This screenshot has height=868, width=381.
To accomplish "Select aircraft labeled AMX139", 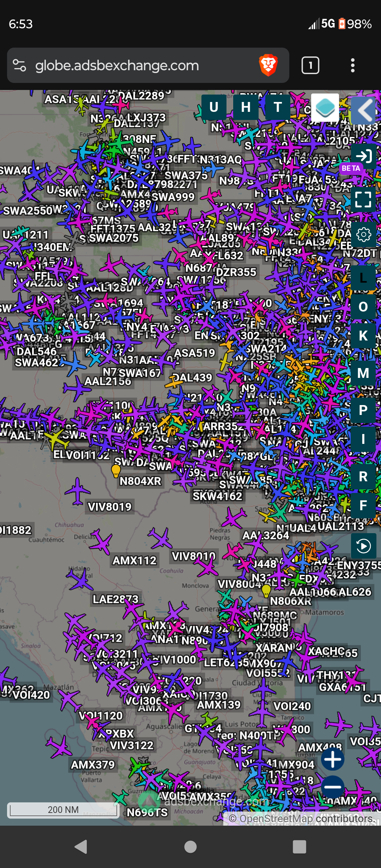I will 219,705.
